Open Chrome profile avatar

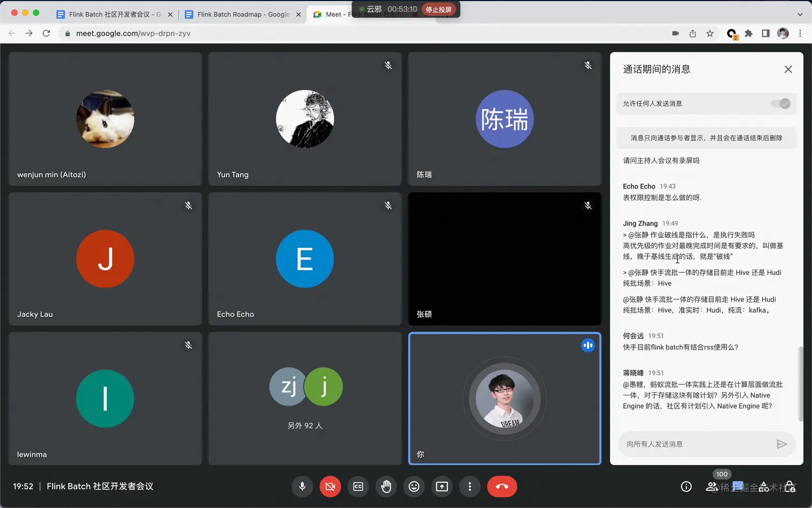pyautogui.click(x=783, y=33)
